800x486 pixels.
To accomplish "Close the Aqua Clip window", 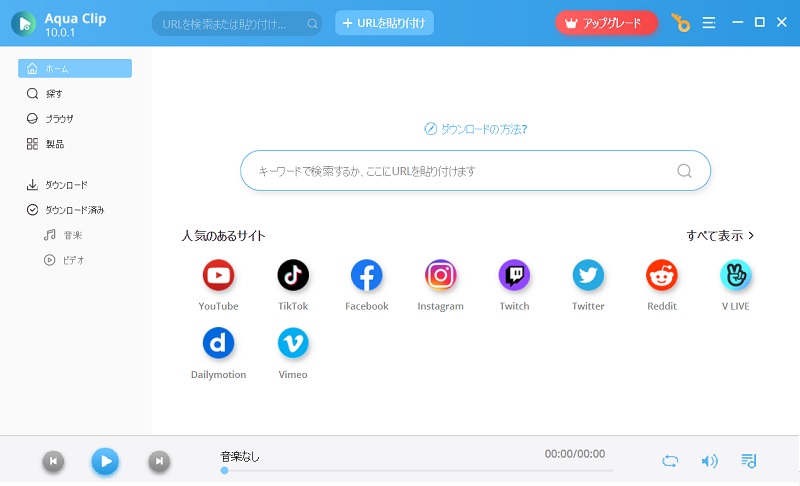I will pyautogui.click(x=782, y=22).
